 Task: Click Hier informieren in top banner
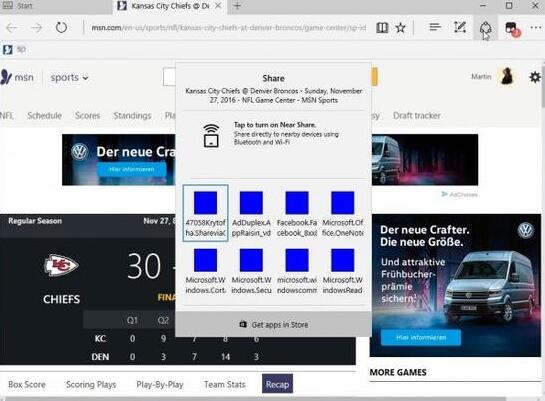132,169
